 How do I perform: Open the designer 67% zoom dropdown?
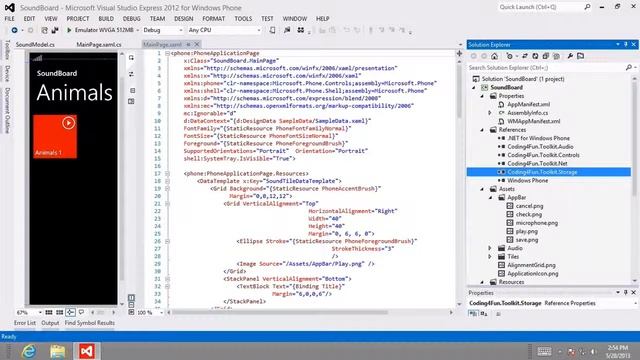click(x=40, y=312)
